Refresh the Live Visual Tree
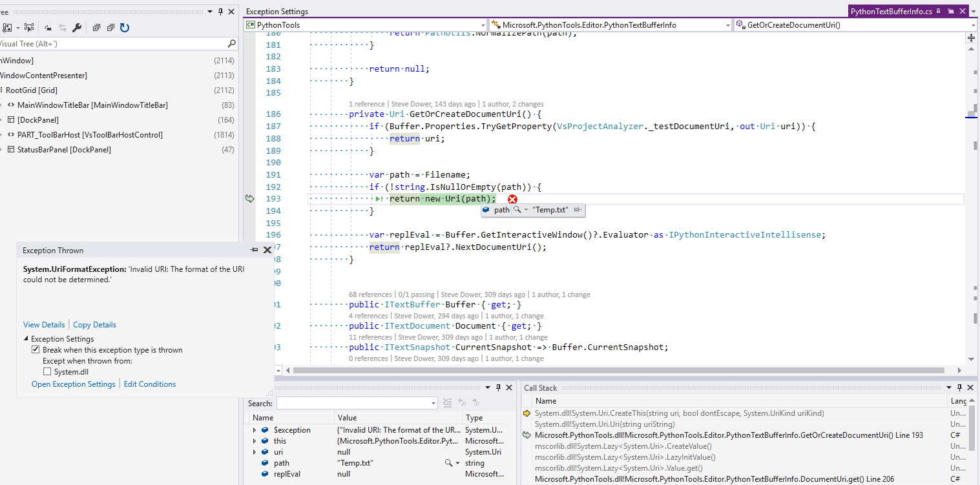This screenshot has height=485, width=980. (123, 27)
